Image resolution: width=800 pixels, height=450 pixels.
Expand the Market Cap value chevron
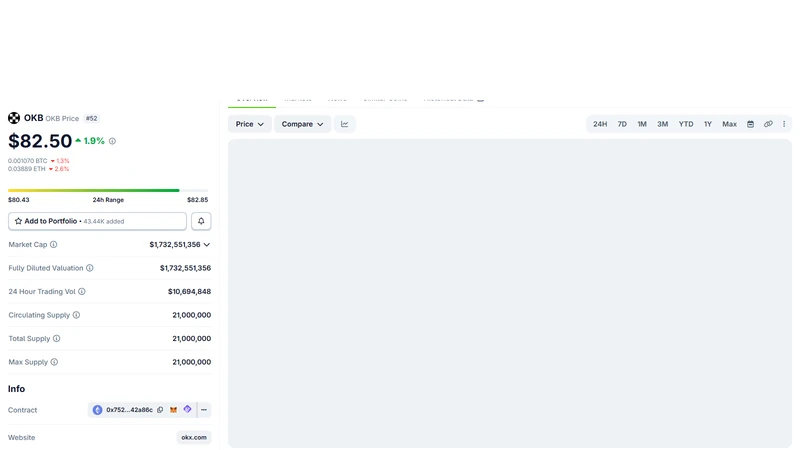[207, 245]
